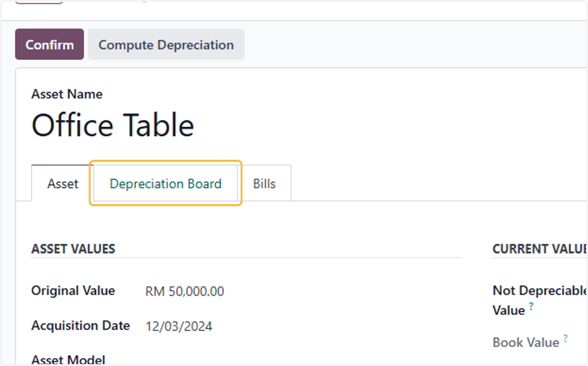This screenshot has width=588, height=366.
Task: Click the Acquisition Date label
Action: pyautogui.click(x=81, y=325)
